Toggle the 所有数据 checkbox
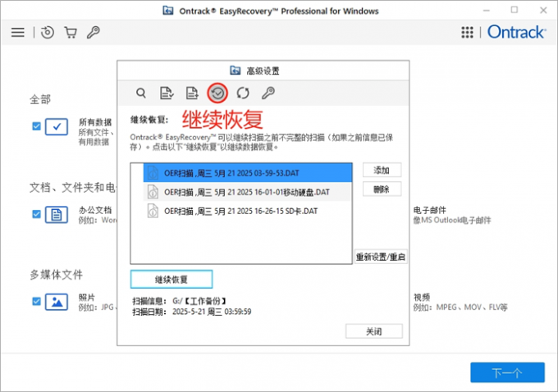The height and width of the screenshot is (392, 558). coord(36,126)
